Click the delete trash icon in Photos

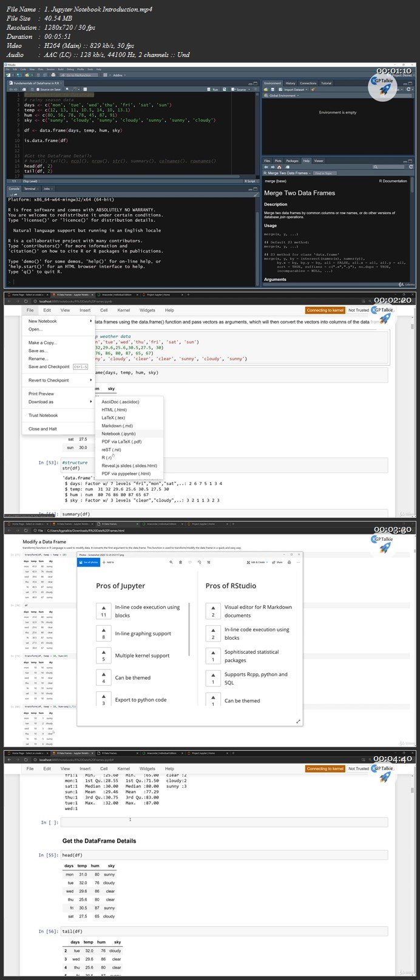coord(181,562)
